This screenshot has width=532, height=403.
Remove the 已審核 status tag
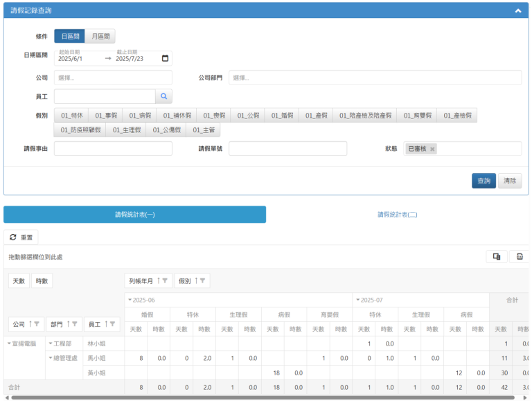tap(432, 149)
